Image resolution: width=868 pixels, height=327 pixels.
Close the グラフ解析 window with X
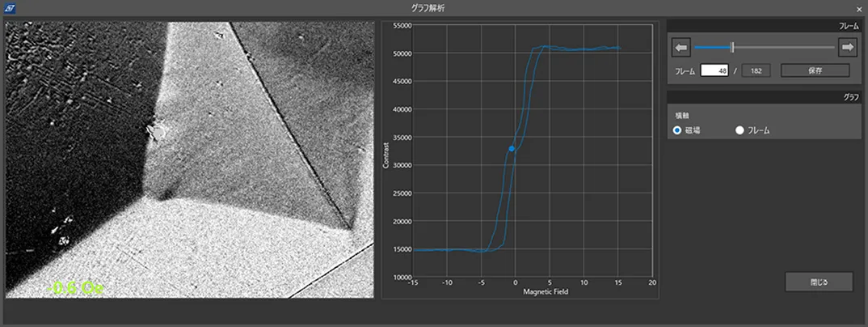coord(859,9)
